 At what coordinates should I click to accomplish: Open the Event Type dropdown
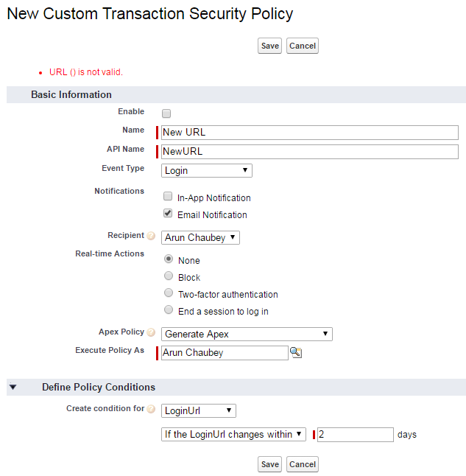point(206,170)
